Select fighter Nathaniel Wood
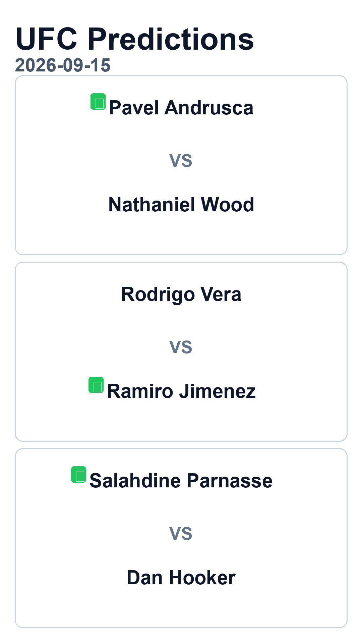 (181, 205)
